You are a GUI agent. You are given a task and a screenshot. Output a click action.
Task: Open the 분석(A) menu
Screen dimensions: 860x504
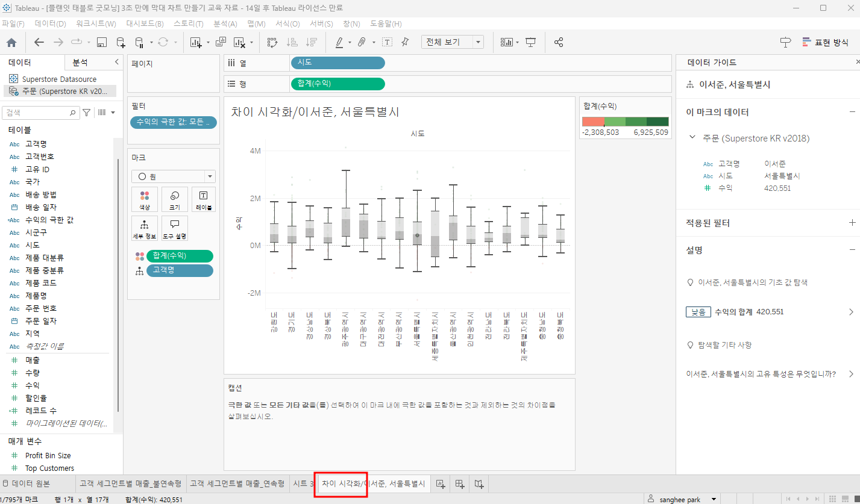(225, 23)
